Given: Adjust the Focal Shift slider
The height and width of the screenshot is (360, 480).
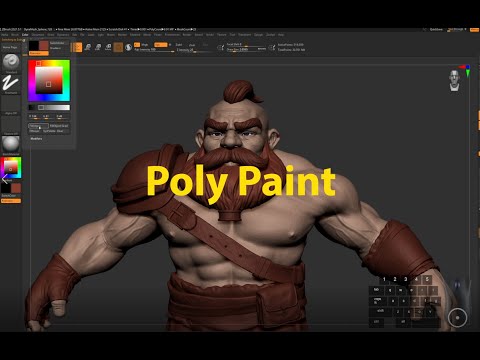Looking at the screenshot, I should click(x=246, y=45).
